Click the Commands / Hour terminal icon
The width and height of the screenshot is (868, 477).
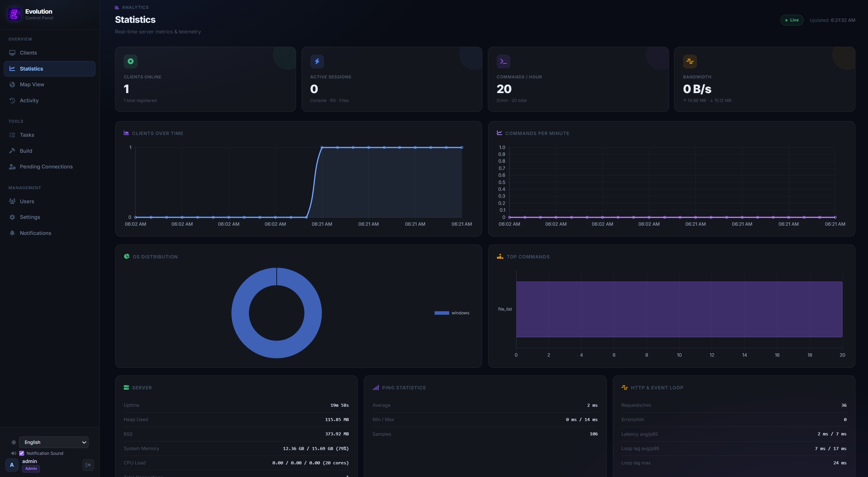[503, 61]
